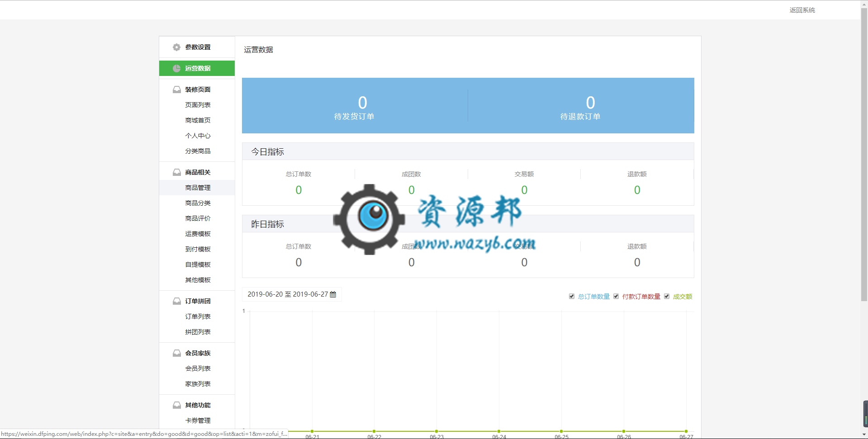Click the 装修页面 section header
Viewport: 868px width, 439px height.
click(197, 90)
